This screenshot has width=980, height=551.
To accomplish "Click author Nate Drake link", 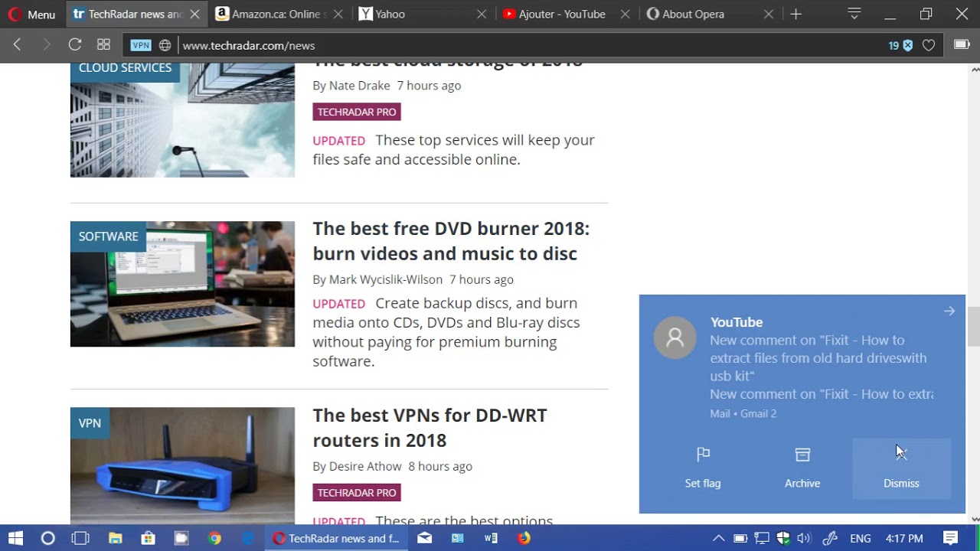I will [359, 86].
